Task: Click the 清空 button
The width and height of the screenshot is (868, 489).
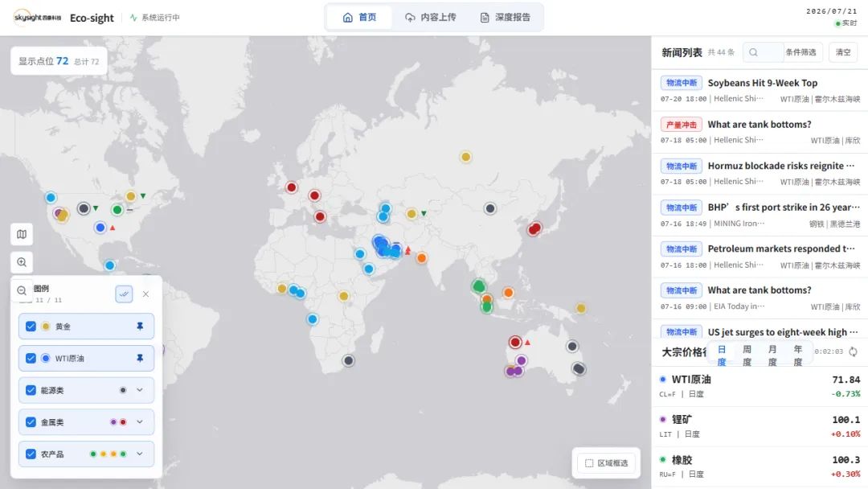Action: pyautogui.click(x=843, y=52)
